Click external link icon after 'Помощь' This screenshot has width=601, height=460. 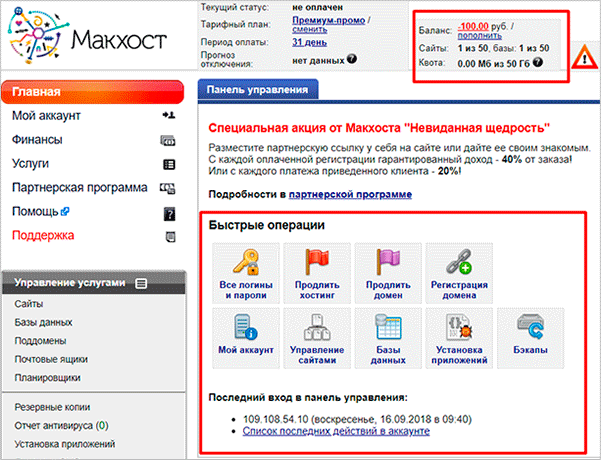tap(65, 211)
